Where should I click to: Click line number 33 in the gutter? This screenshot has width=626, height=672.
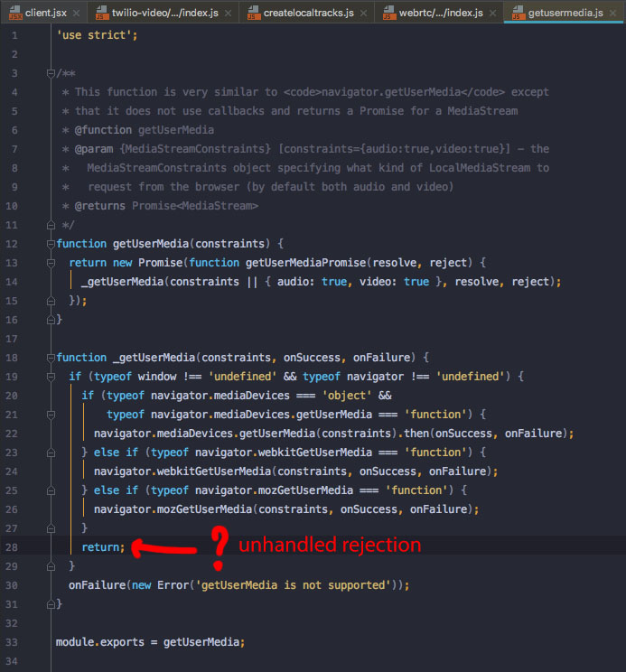coord(12,642)
